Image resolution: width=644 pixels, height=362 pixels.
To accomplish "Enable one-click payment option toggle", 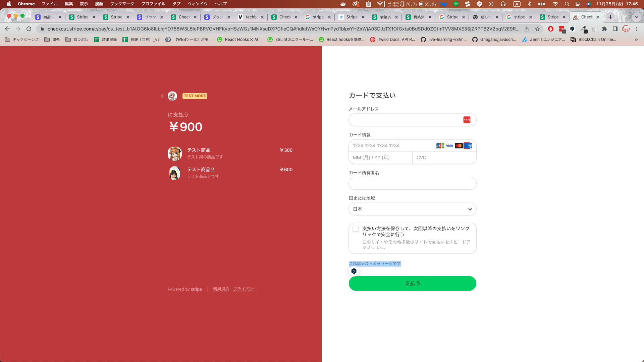I will (356, 229).
